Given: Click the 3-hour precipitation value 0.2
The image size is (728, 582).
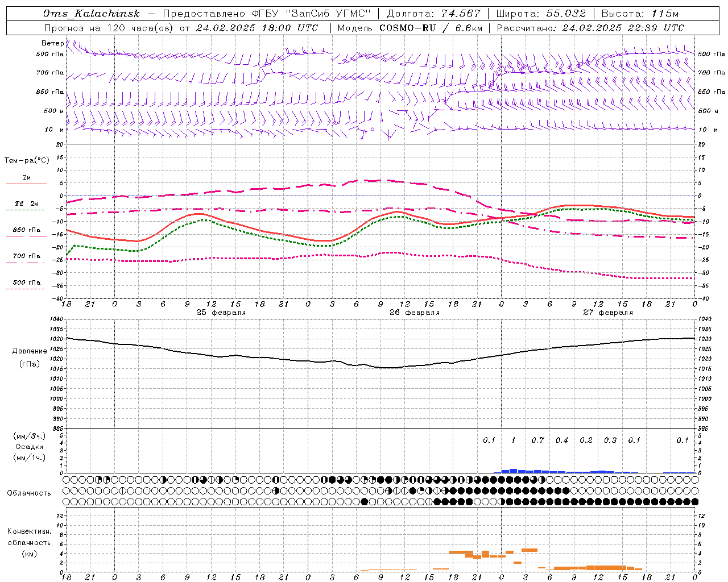Looking at the screenshot, I should tap(586, 440).
